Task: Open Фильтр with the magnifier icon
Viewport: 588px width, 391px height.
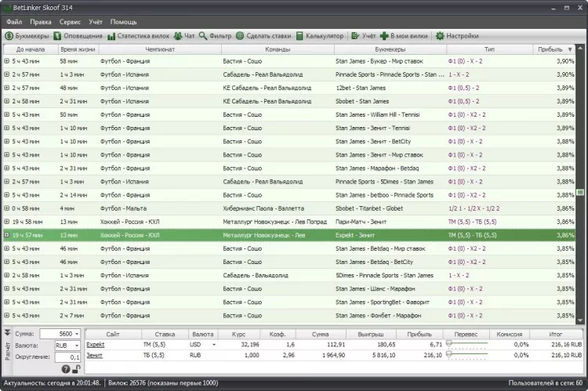Action: click(x=216, y=36)
